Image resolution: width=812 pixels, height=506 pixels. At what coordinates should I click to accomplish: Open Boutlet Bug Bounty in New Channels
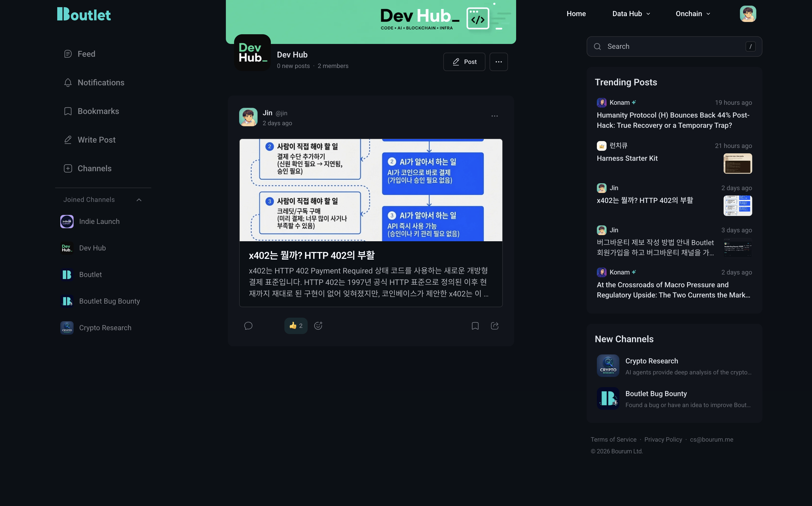tap(674, 399)
